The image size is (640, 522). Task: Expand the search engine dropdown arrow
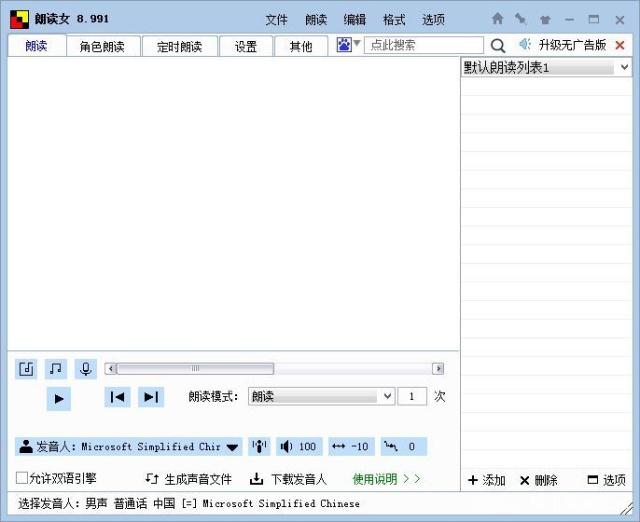click(x=356, y=42)
